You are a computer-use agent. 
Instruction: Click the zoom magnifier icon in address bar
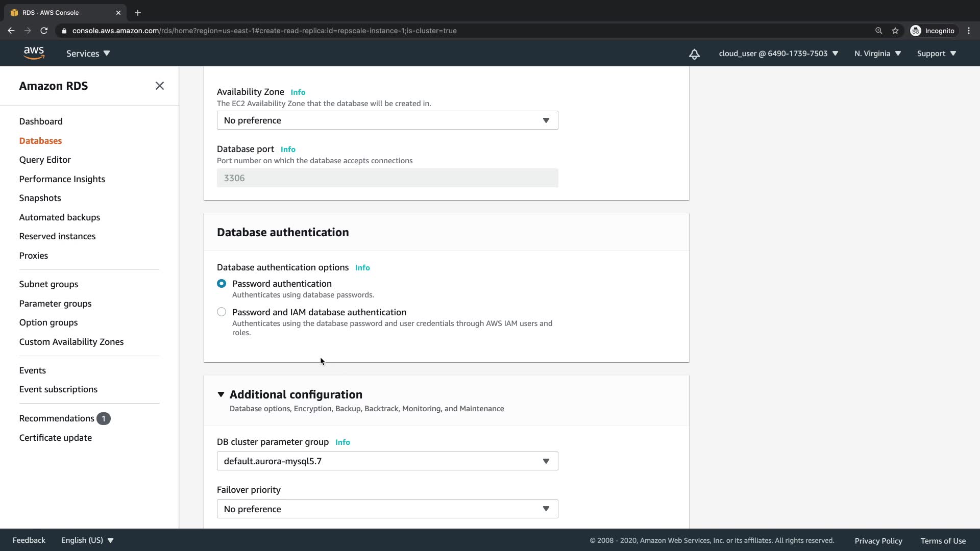pyautogui.click(x=878, y=31)
